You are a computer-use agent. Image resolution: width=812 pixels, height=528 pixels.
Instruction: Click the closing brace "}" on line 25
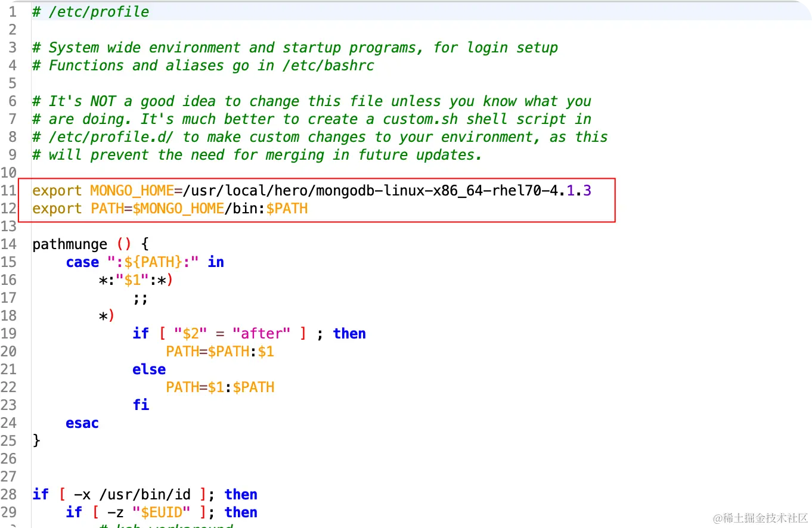(x=36, y=441)
